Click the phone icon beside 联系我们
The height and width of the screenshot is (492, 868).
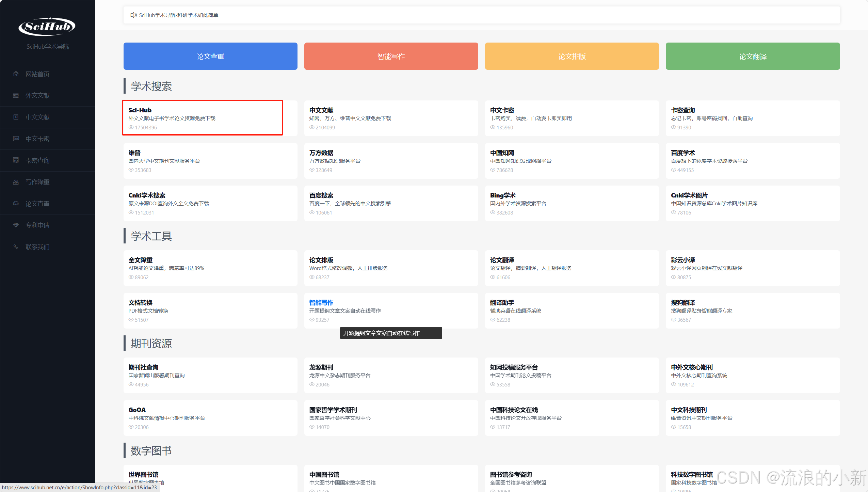click(16, 247)
